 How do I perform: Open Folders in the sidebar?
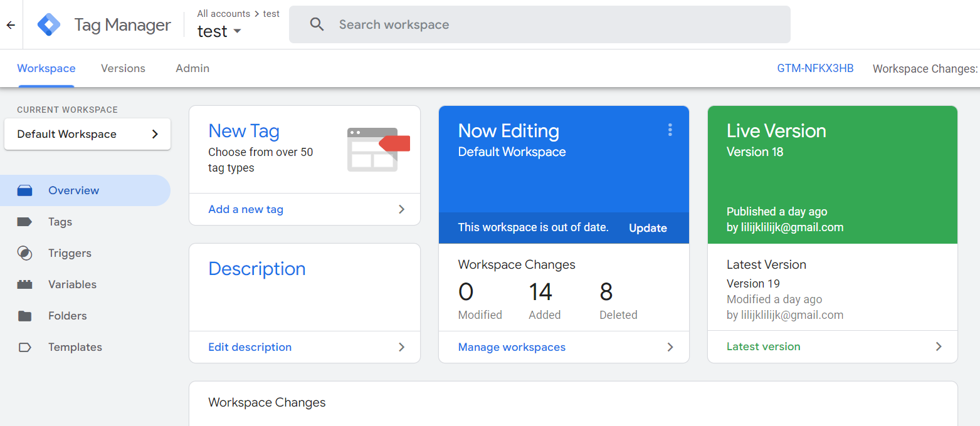coord(85,316)
